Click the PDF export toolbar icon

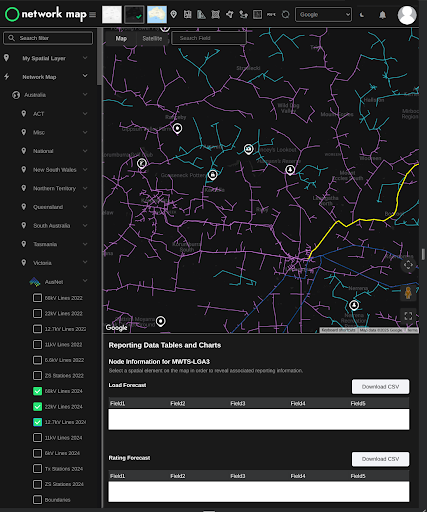[x=271, y=14]
